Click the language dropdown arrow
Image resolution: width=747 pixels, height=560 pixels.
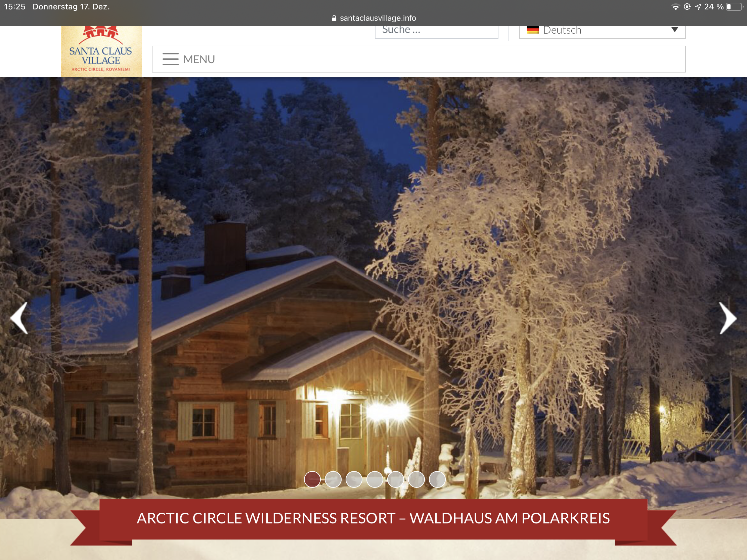click(674, 29)
